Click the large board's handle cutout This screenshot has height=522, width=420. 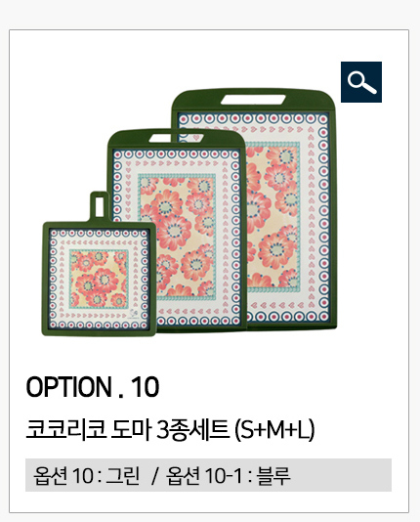click(x=253, y=100)
